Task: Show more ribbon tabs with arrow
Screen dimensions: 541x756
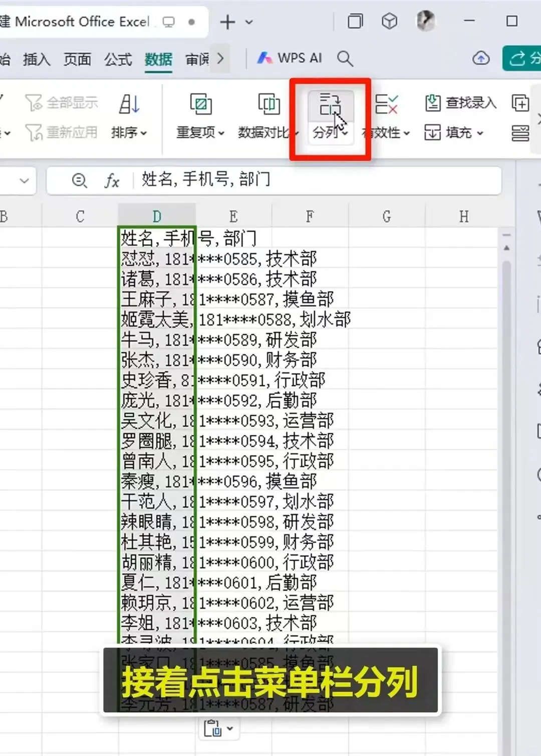Action: [220, 59]
